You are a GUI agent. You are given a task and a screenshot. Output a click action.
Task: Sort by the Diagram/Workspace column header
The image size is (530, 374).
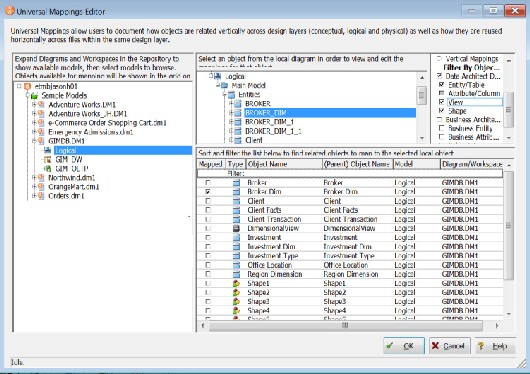click(x=472, y=164)
